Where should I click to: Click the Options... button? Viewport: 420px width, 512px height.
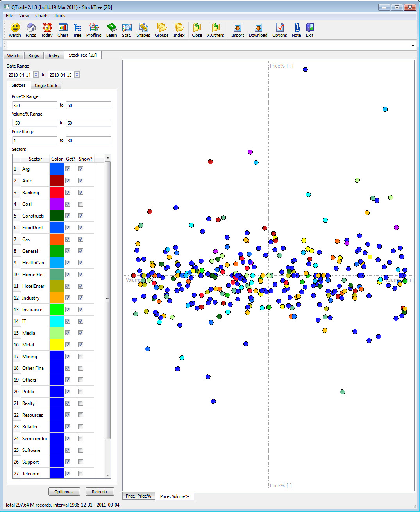pos(64,491)
